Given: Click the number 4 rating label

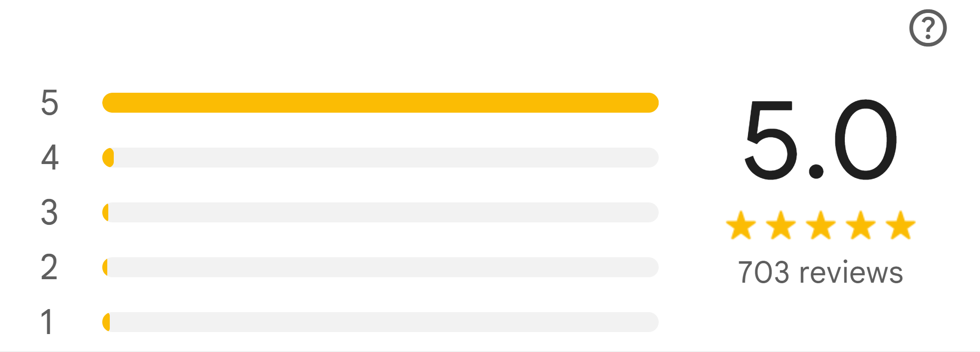Looking at the screenshot, I should point(49,158).
